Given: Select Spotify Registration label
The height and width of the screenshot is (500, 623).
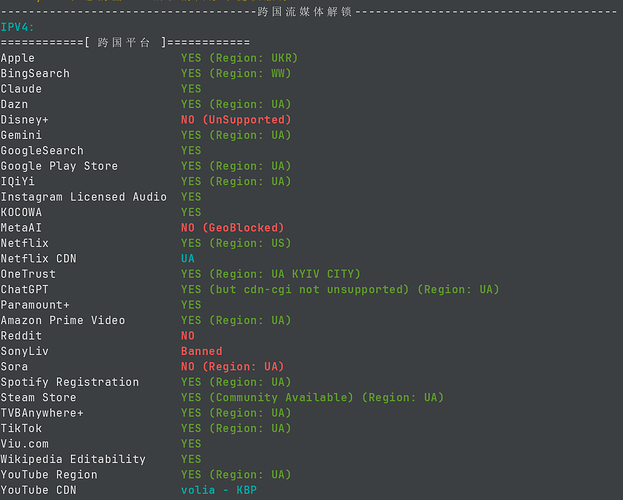Looking at the screenshot, I should (70, 382).
